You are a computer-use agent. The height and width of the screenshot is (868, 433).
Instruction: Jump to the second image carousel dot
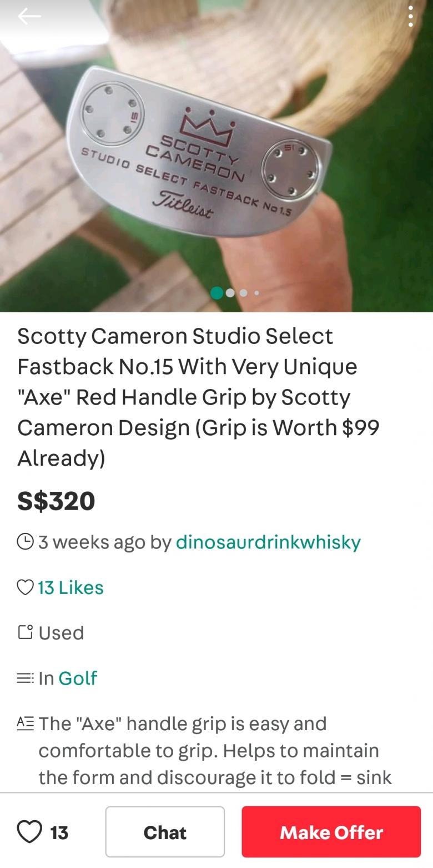230,293
